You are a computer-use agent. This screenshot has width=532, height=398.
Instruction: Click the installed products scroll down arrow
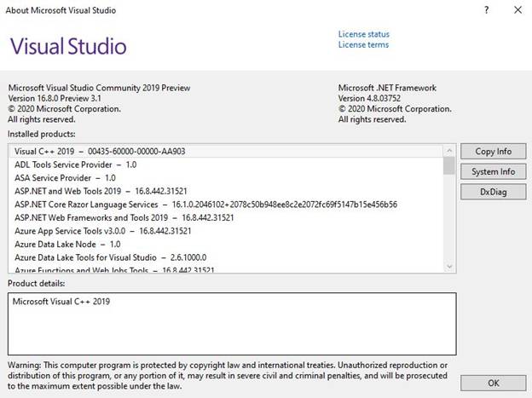(x=449, y=267)
